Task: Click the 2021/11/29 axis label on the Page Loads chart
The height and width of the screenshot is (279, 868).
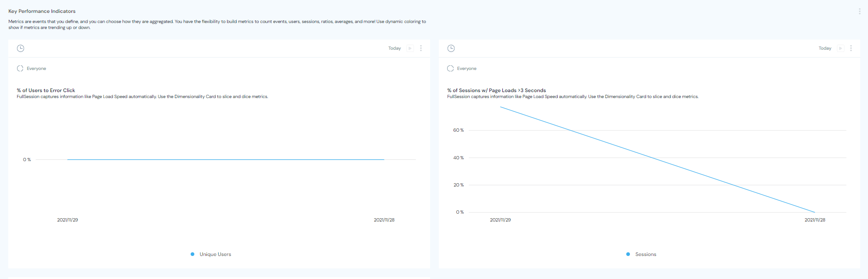Action: pos(501,220)
